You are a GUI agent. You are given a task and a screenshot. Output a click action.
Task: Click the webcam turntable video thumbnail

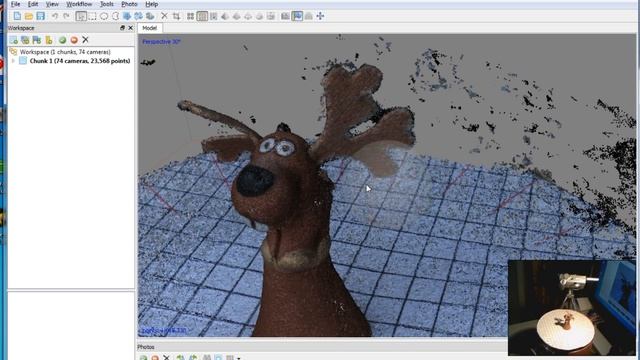tap(571, 307)
